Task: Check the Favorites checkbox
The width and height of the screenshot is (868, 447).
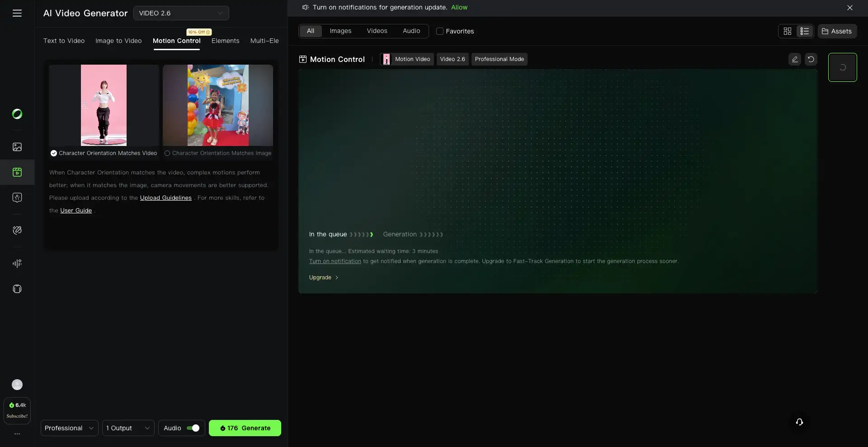Action: 439,31
